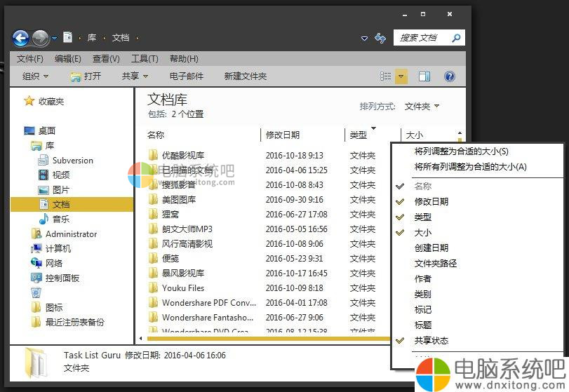Open the address bar history dropdown

tap(364, 38)
